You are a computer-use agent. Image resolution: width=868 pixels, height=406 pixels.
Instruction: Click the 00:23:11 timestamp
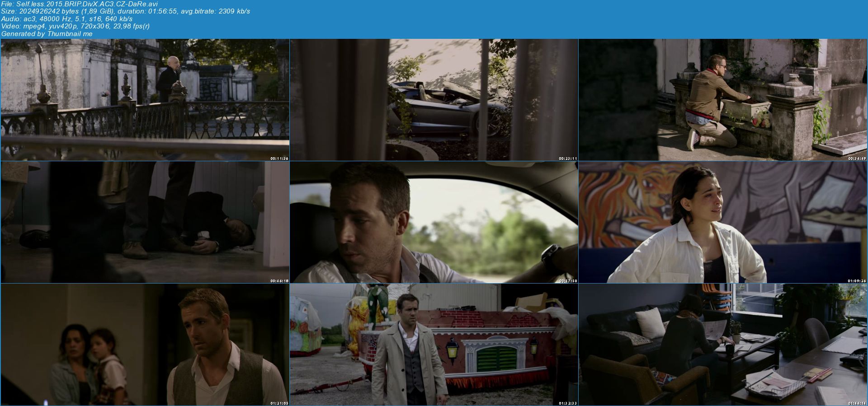(568, 159)
